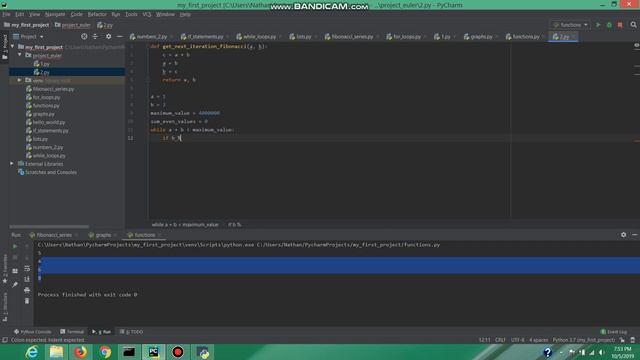Click the UTF-8 encoding in status bar
The width and height of the screenshot is (640, 360).
(518, 340)
